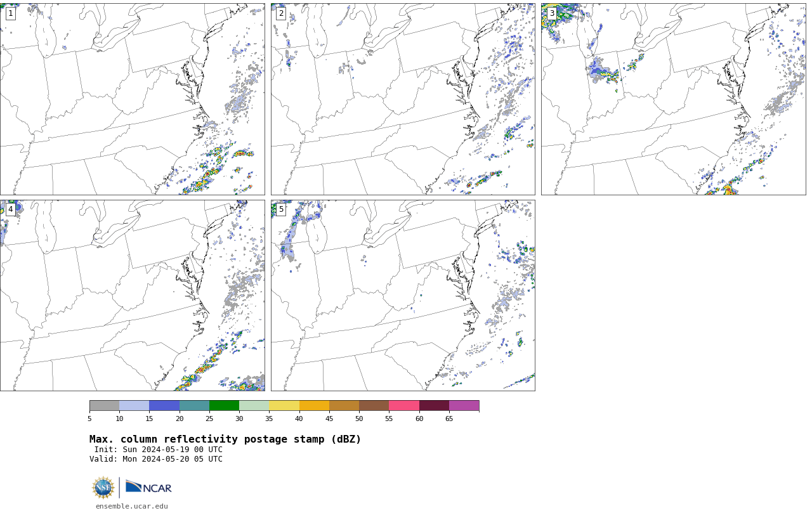Click the Valid: Mon 2024-05-20 05 UTC text
The height and width of the screenshot is (513, 812).
point(156,459)
